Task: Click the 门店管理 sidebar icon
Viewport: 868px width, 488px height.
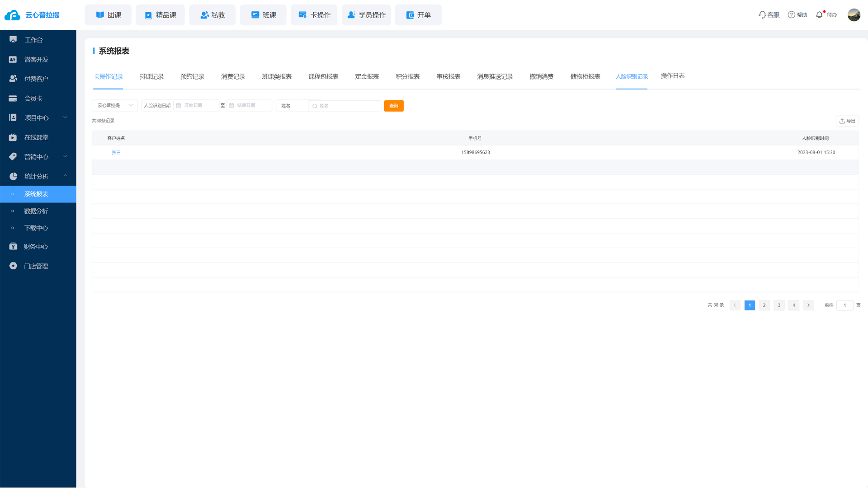Action: pos(13,266)
